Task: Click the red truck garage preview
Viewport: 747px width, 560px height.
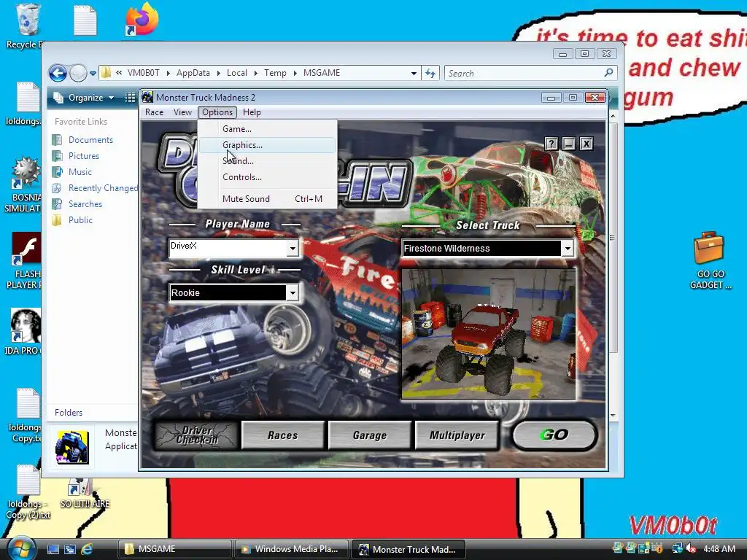Action: [488, 334]
